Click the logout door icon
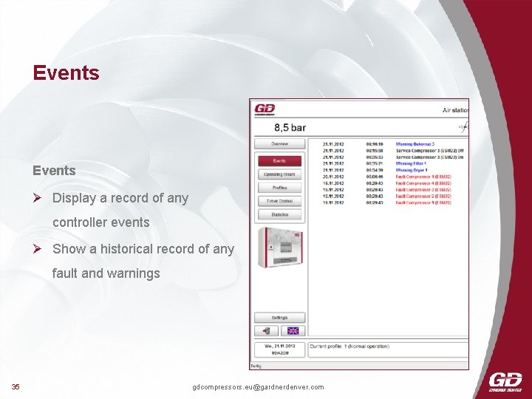Image resolution: width=532 pixels, height=399 pixels. click(x=266, y=330)
